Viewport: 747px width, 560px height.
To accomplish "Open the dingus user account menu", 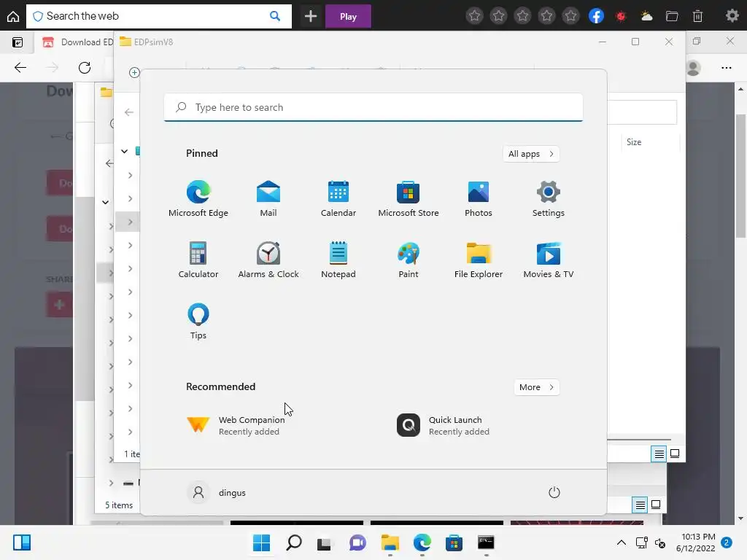I will click(217, 492).
